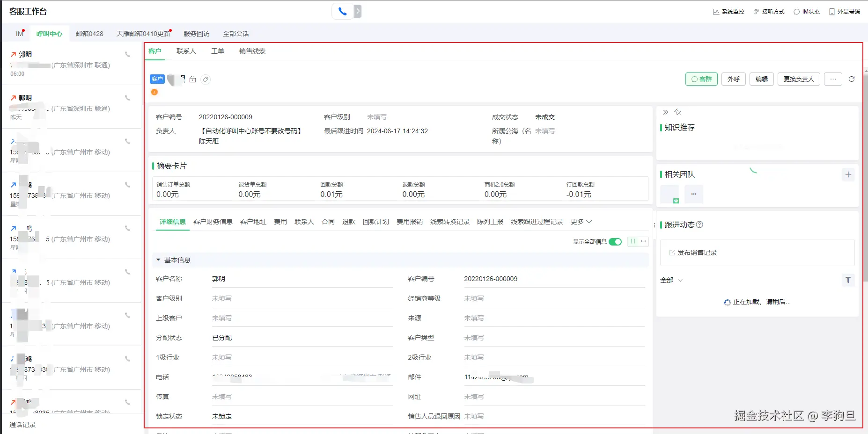Viewport: 868px width, 434px height.
Task: Click the blue phone dial icon
Action: tap(342, 11)
